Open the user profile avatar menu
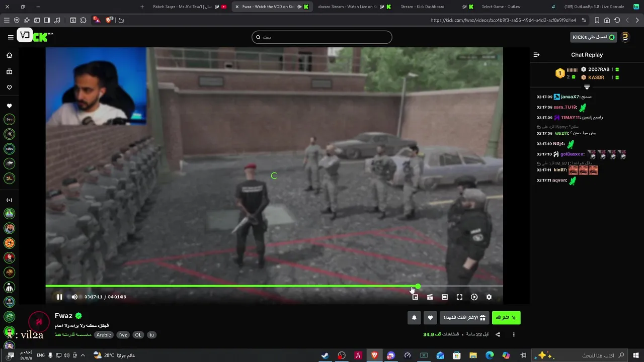 click(x=625, y=37)
